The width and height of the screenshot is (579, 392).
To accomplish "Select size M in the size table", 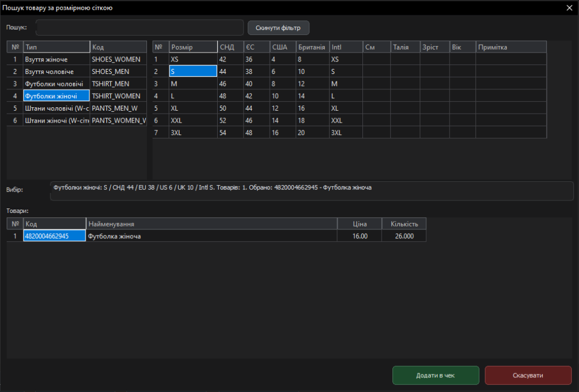I will click(193, 84).
